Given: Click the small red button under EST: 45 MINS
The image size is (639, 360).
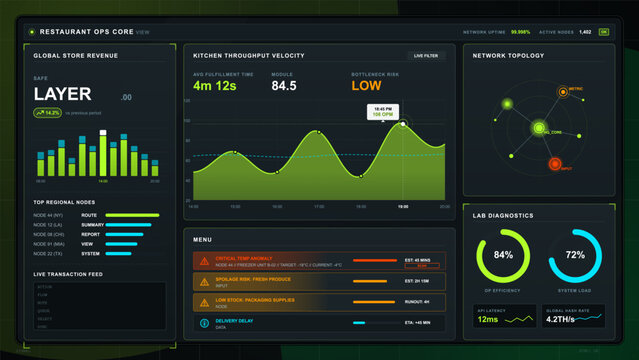Looking at the screenshot, I should coord(422,266).
